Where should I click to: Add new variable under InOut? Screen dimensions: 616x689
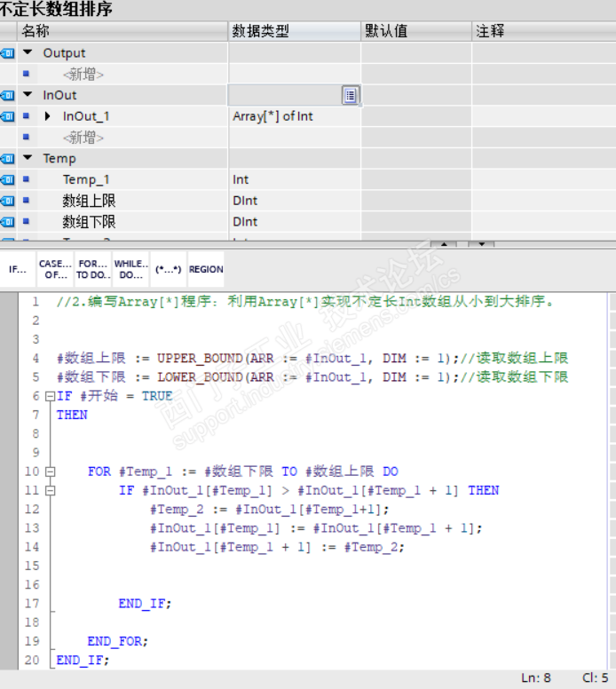(x=83, y=138)
